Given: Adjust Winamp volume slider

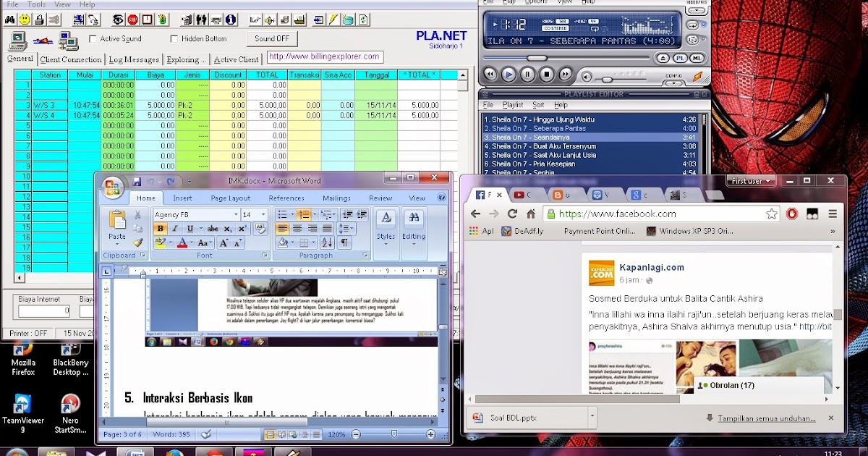Looking at the screenshot, I should click(607, 80).
